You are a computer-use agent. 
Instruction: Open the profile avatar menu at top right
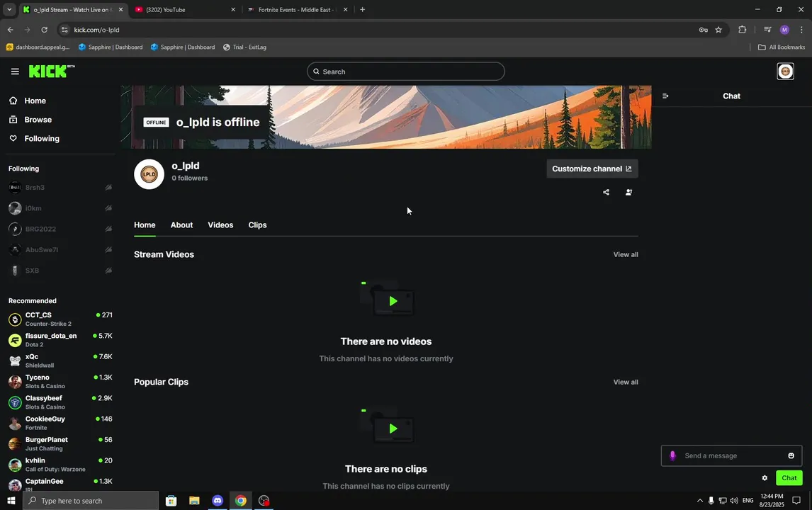point(785,72)
